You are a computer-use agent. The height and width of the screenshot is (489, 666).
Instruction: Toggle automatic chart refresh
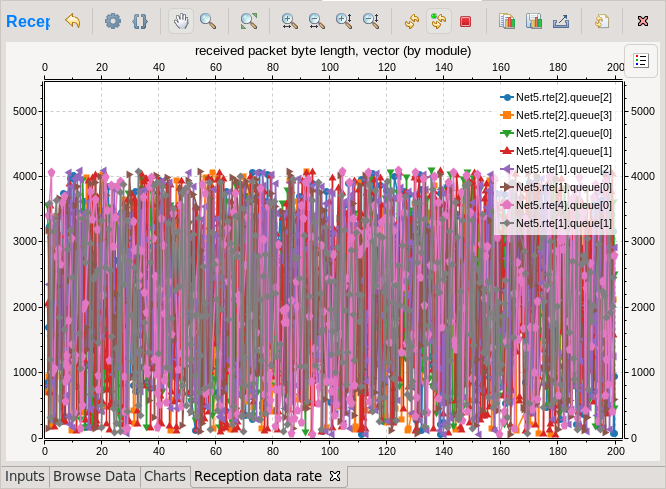(438, 21)
